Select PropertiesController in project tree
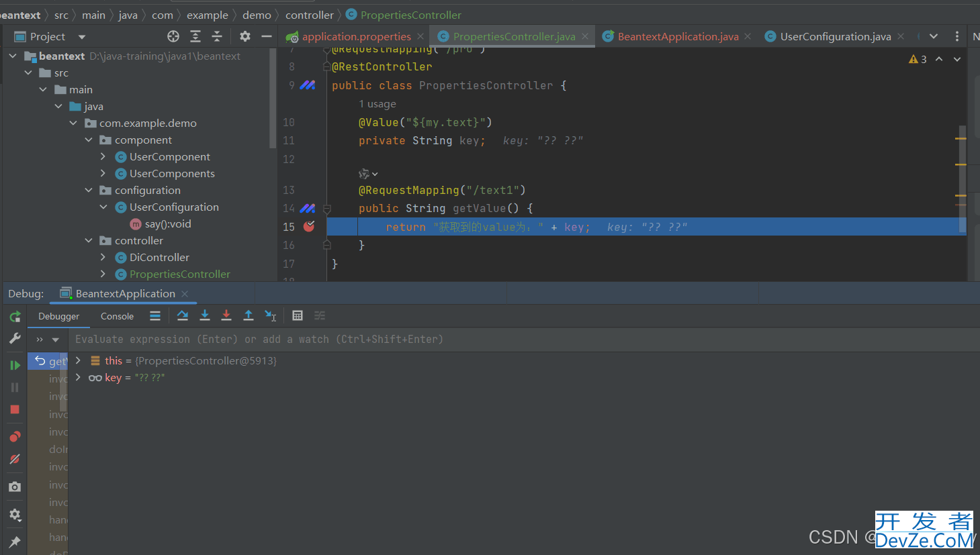 180,274
